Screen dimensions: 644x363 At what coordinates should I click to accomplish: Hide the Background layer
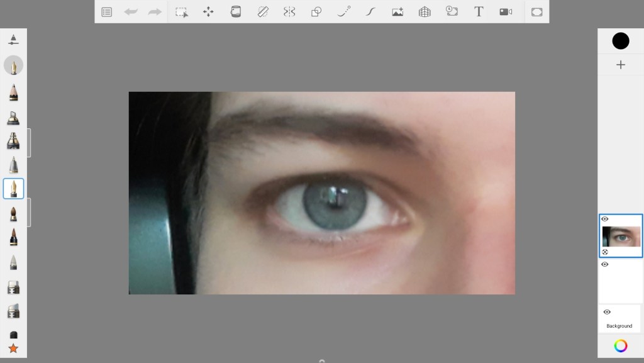click(x=607, y=312)
